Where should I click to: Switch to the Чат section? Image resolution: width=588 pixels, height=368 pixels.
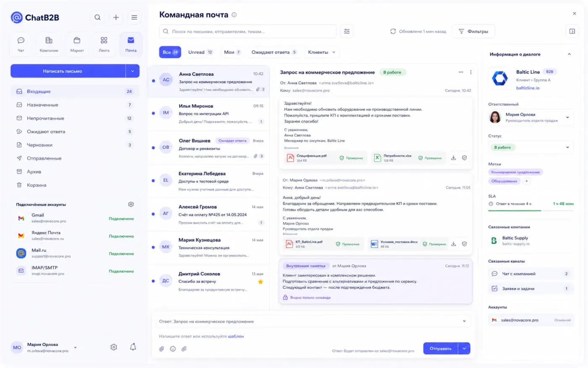(21, 44)
